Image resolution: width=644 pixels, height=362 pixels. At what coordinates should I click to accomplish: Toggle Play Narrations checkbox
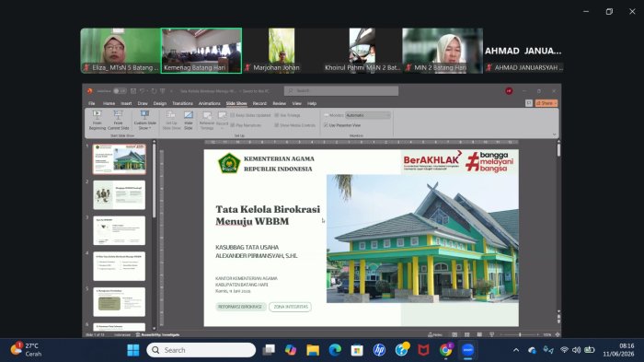[x=233, y=125]
